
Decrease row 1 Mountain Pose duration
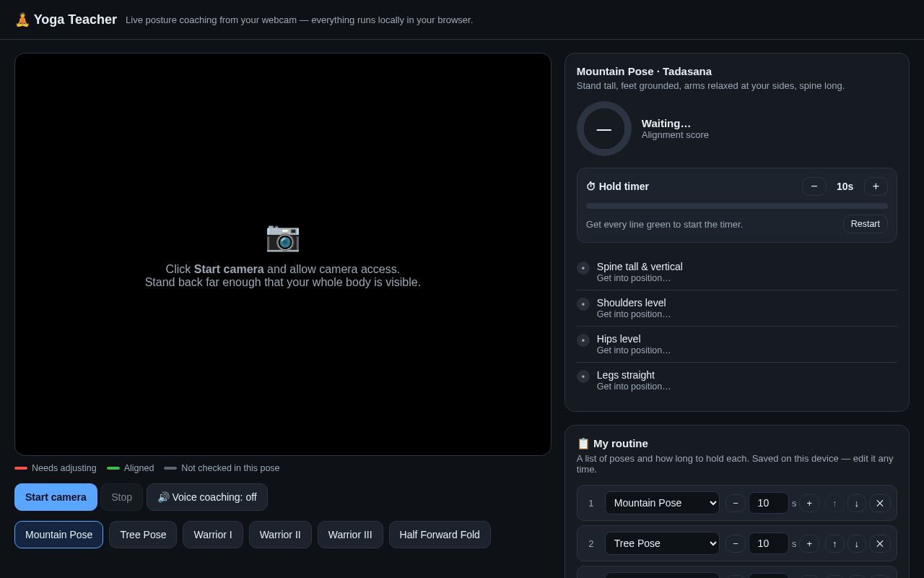pyautogui.click(x=736, y=503)
